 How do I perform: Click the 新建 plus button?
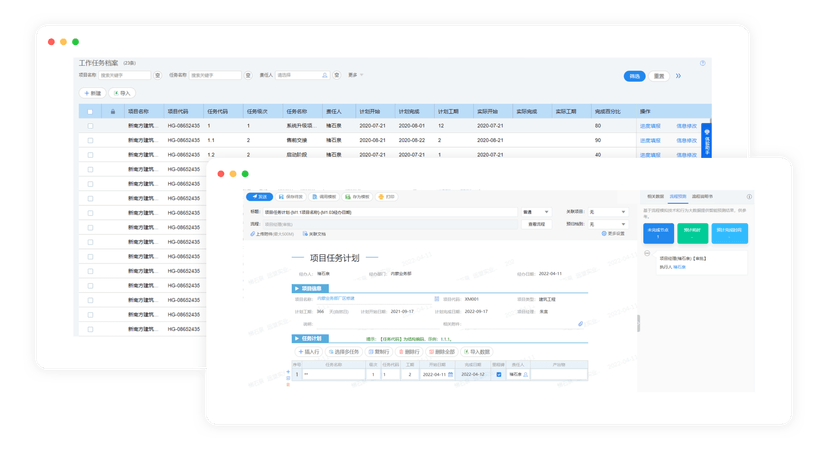[x=93, y=93]
